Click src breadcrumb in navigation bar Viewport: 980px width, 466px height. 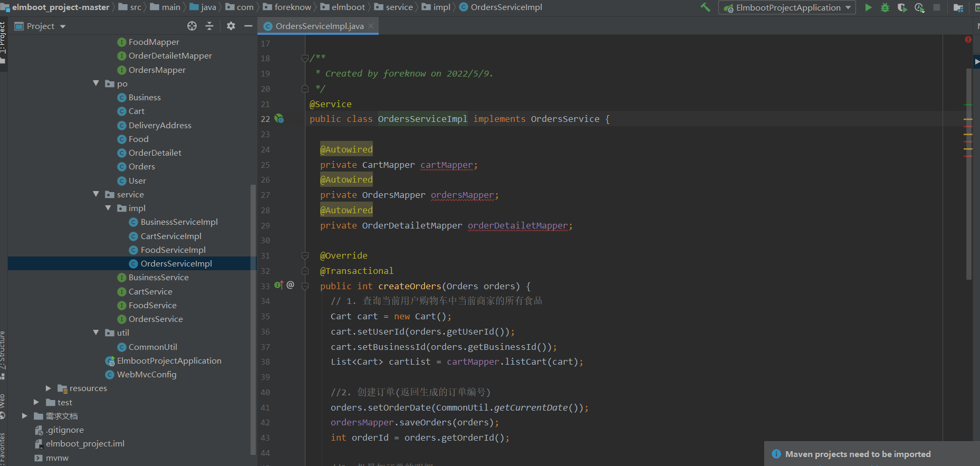[x=130, y=7]
